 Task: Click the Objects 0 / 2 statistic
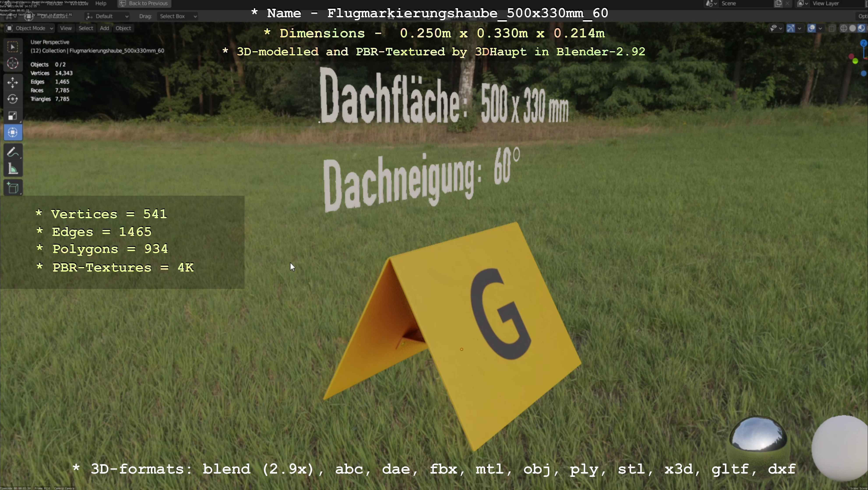[x=48, y=65]
